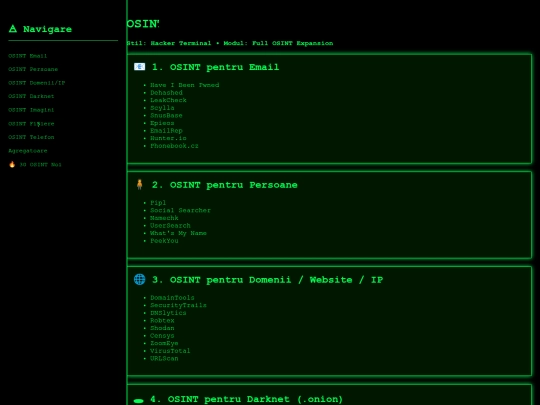
Task: Open OSINT Telefon sidebar entry
Action: [x=31, y=137]
